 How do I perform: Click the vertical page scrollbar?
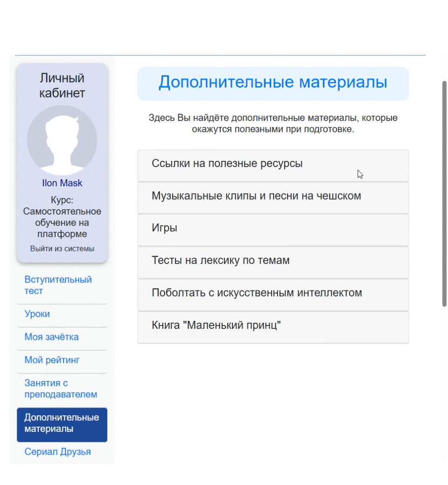[x=444, y=194]
